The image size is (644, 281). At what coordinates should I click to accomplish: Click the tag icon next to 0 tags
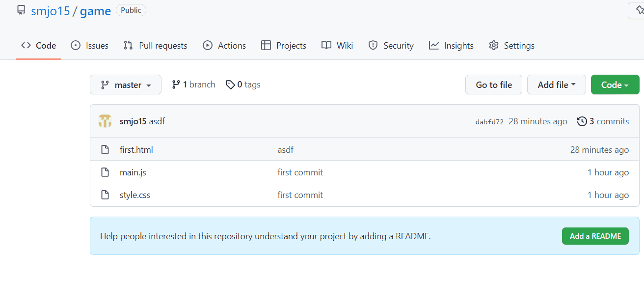pos(230,84)
